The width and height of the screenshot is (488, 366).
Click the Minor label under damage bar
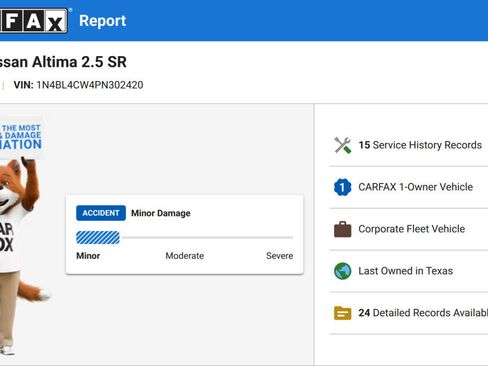88,256
